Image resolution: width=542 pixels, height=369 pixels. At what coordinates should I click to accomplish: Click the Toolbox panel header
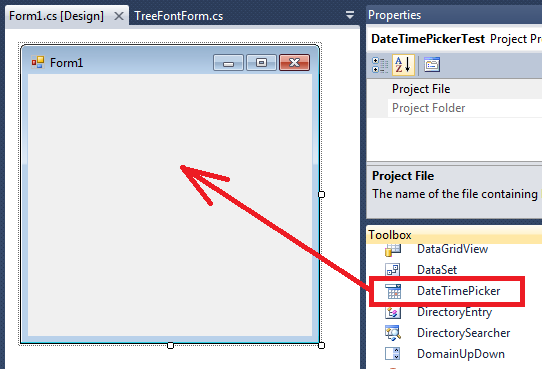(x=454, y=235)
